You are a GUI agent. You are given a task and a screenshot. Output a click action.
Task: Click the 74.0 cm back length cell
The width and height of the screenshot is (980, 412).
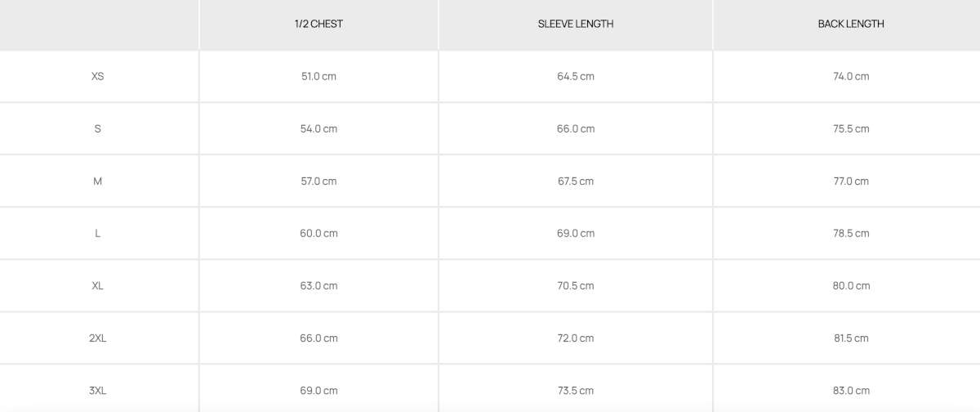pyautogui.click(x=851, y=76)
